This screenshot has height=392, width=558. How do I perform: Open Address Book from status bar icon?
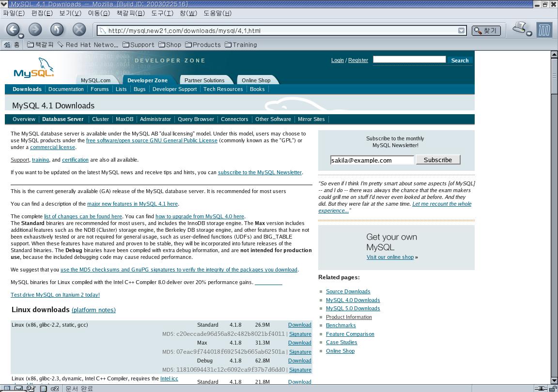tap(43, 389)
